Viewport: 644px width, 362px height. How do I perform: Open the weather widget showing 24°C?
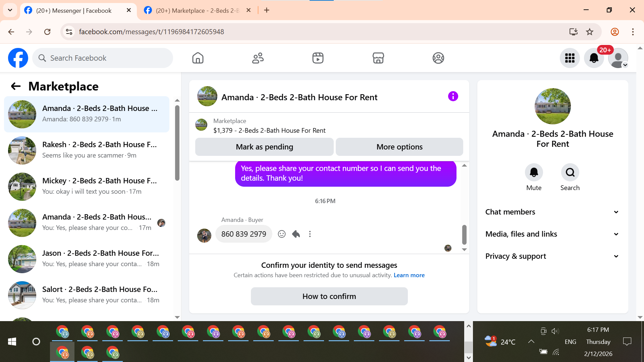[500, 342]
